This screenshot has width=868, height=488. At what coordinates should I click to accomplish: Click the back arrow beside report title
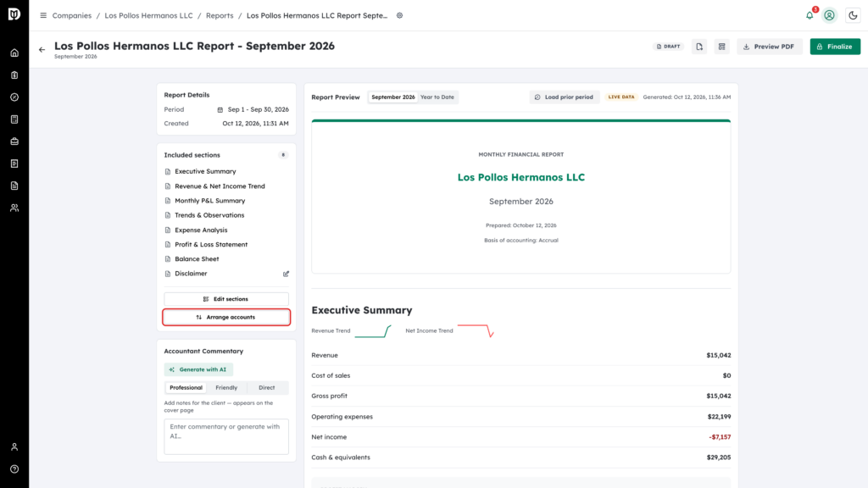pos(42,50)
